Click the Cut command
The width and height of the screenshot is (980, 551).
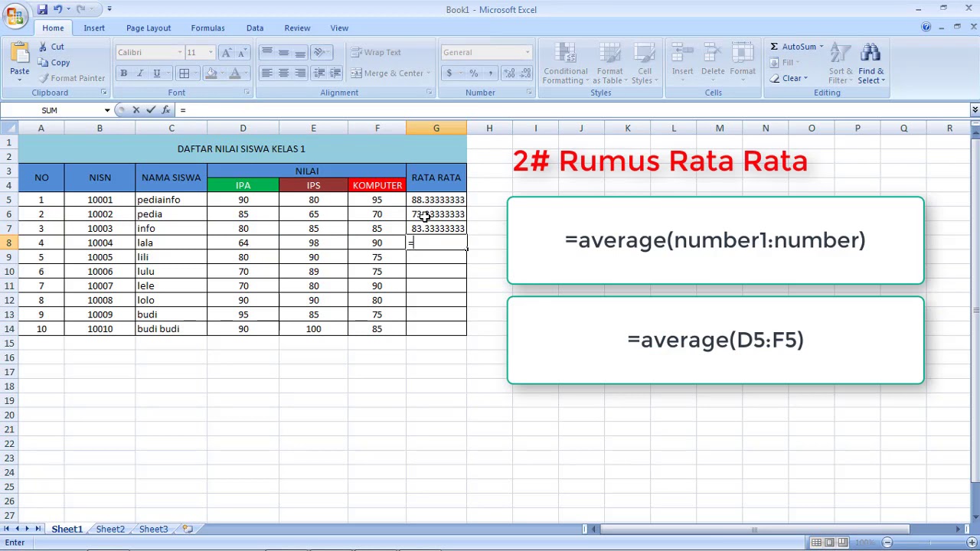point(51,47)
